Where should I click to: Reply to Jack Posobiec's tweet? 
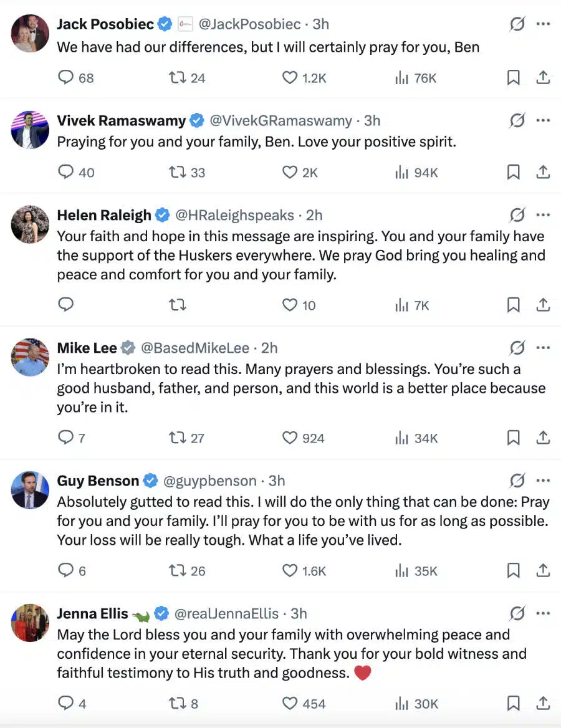(66, 78)
